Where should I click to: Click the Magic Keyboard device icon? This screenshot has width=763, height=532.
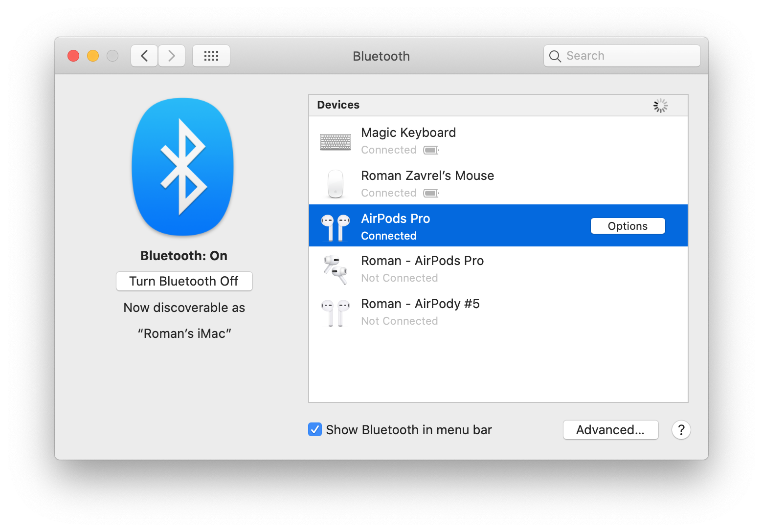point(336,142)
